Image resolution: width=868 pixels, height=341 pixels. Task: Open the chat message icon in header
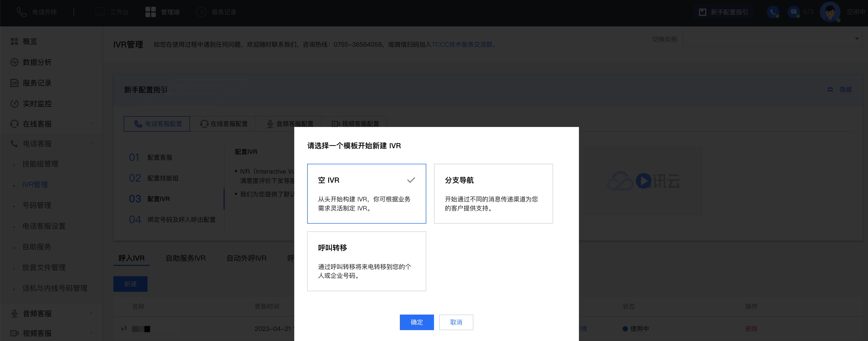point(793,12)
